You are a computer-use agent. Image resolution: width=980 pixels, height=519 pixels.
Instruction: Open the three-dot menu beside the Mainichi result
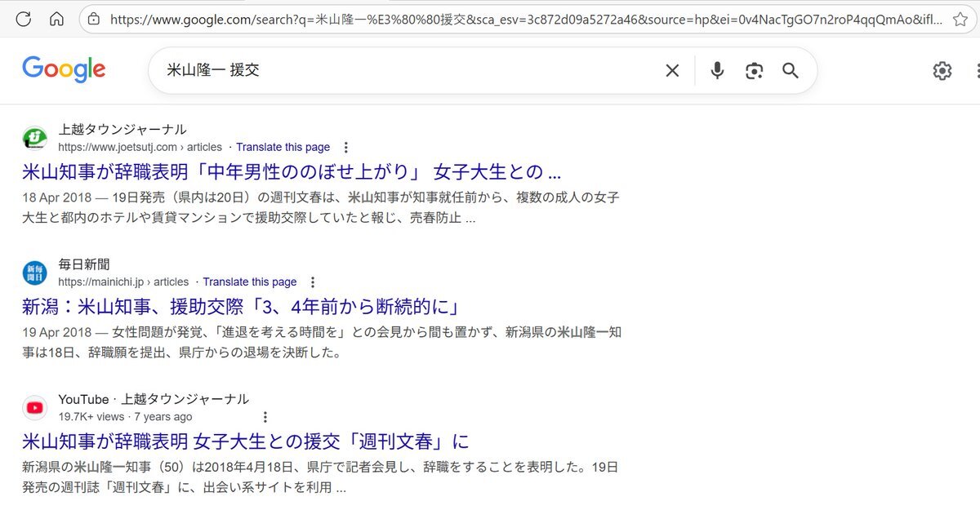313,282
